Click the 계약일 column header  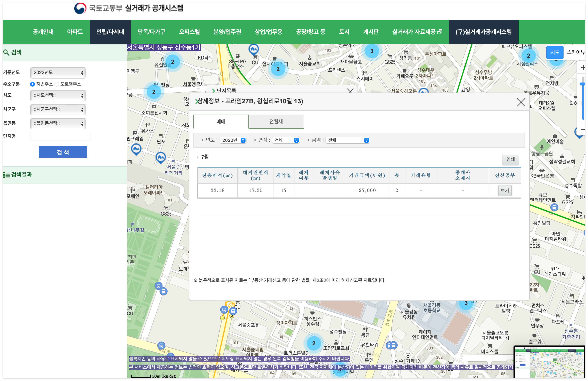[284, 175]
